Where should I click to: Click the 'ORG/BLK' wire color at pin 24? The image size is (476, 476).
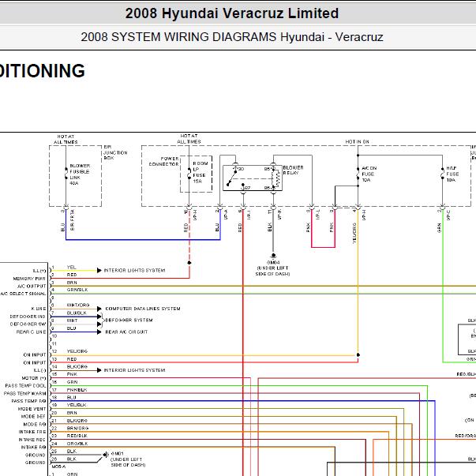pyautogui.click(x=77, y=444)
